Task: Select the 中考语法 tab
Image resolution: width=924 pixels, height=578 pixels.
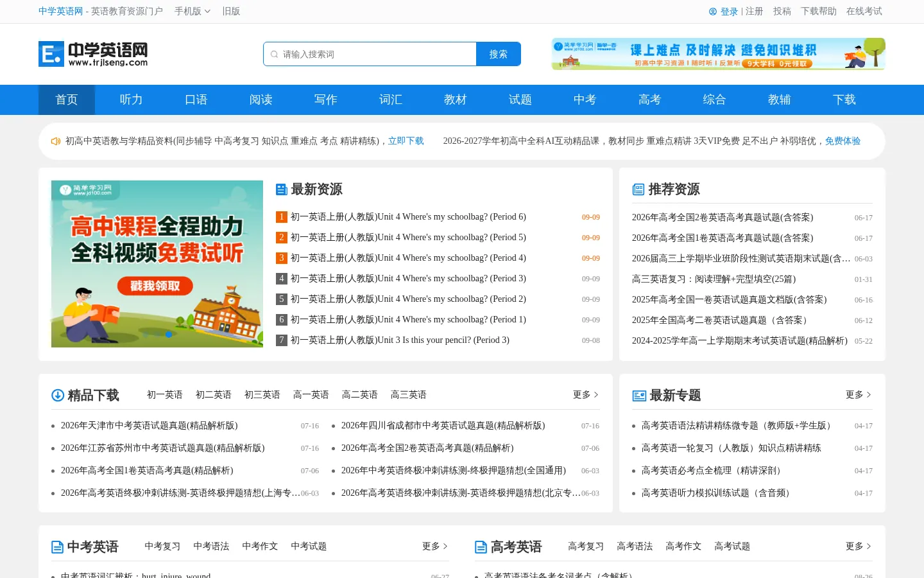Action: (x=211, y=547)
